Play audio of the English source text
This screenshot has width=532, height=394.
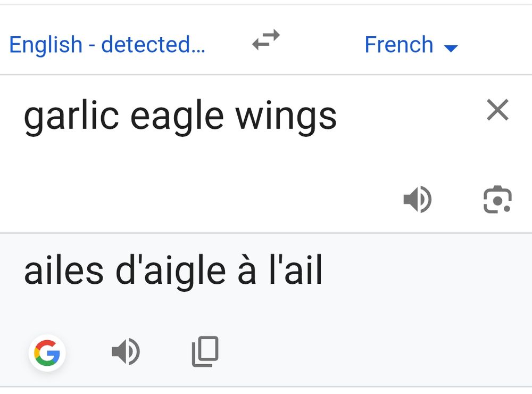pos(418,200)
